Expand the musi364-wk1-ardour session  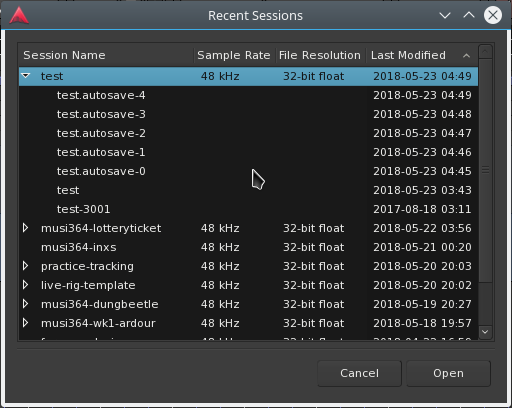[25, 323]
